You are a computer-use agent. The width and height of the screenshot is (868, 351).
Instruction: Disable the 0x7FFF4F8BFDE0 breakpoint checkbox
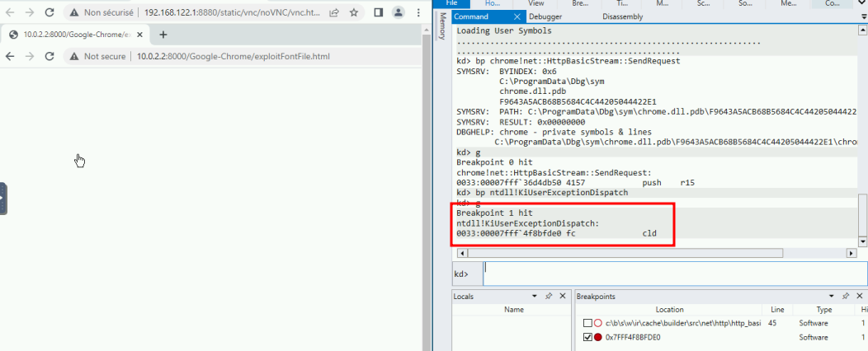coord(587,337)
